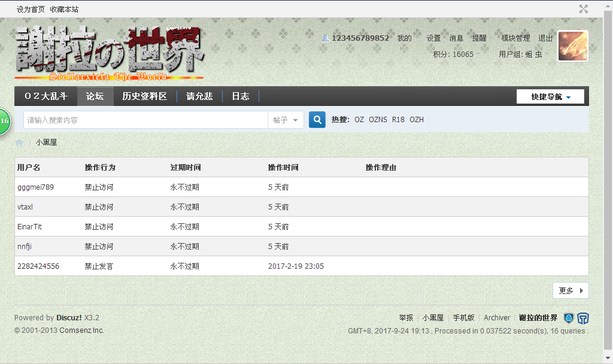Click the home icon in breadcrumb
This screenshot has width=613, height=364.
pyautogui.click(x=19, y=142)
